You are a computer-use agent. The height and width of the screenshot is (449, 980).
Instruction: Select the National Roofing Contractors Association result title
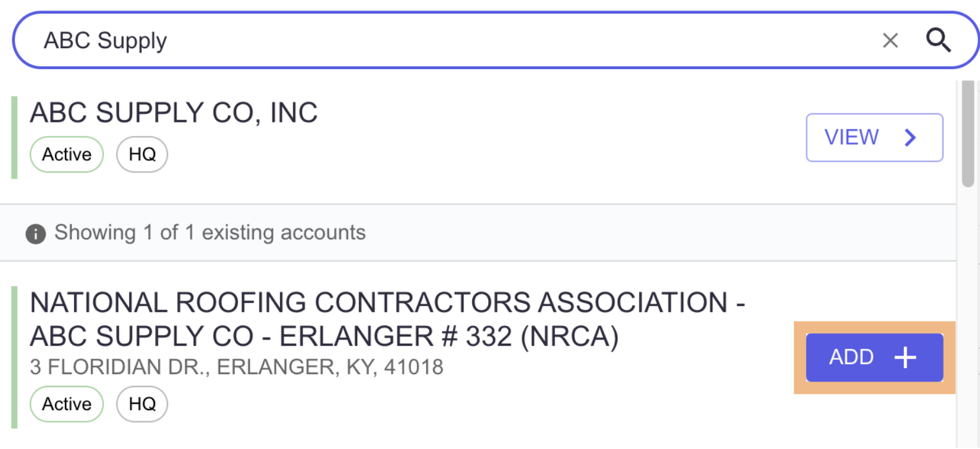click(387, 320)
